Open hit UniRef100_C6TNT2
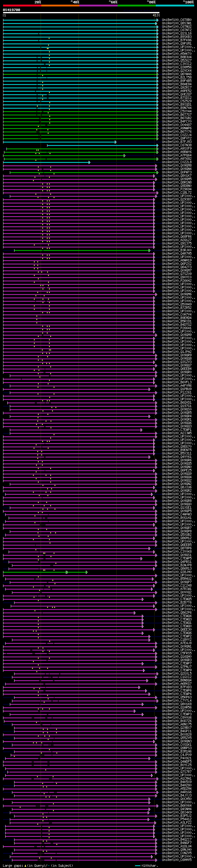Image resolution: width=197 pixels, height=868 pixels. [x=177, y=30]
